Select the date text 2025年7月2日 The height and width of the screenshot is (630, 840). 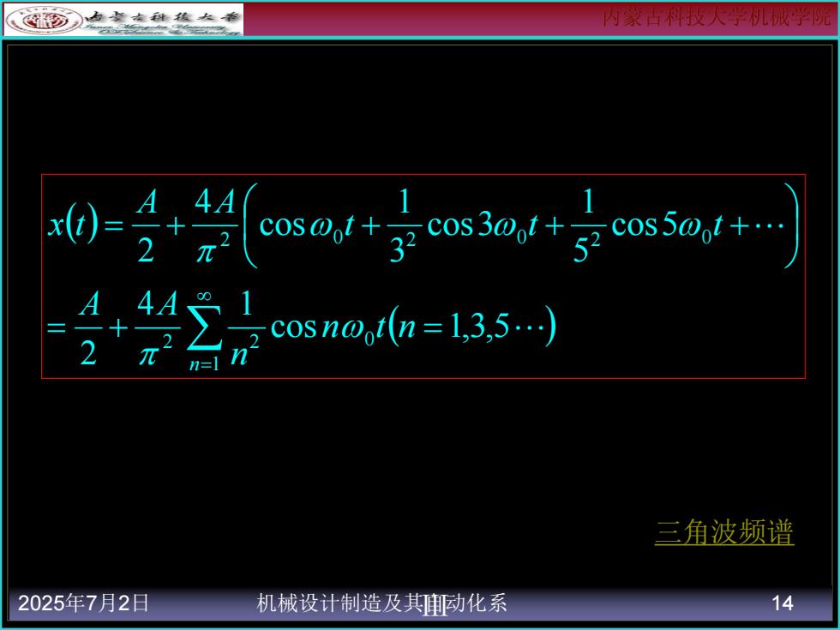point(84,603)
